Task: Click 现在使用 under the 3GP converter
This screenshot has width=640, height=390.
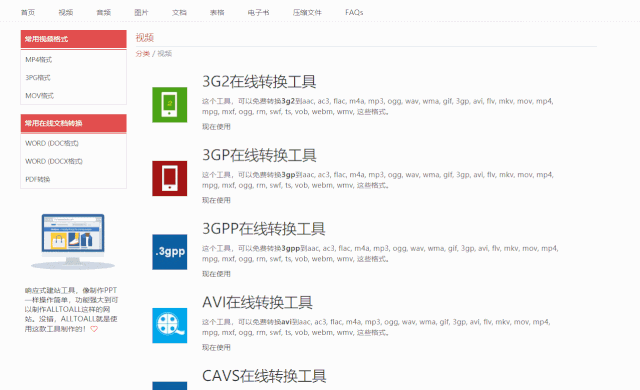Action: pos(216,200)
